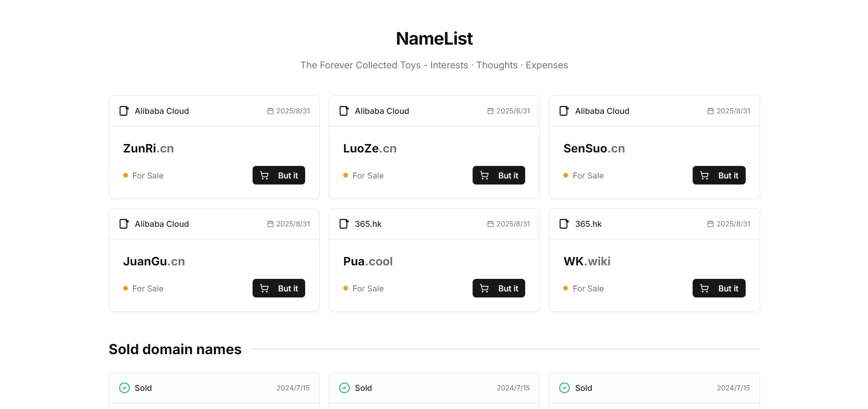The width and height of the screenshot is (868, 409).
Task: Buy the JuanGu.cn domain
Action: [x=279, y=288]
